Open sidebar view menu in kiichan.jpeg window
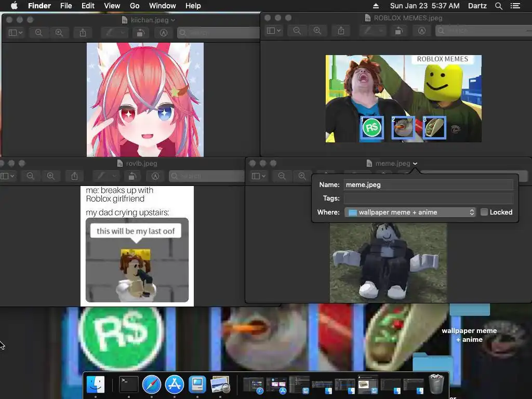 [15, 33]
